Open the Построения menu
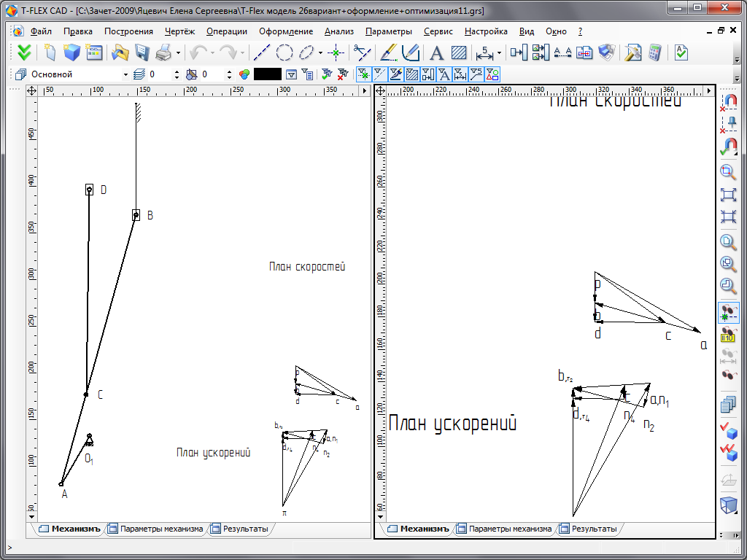Screen dimensions: 747x560 tap(128, 31)
